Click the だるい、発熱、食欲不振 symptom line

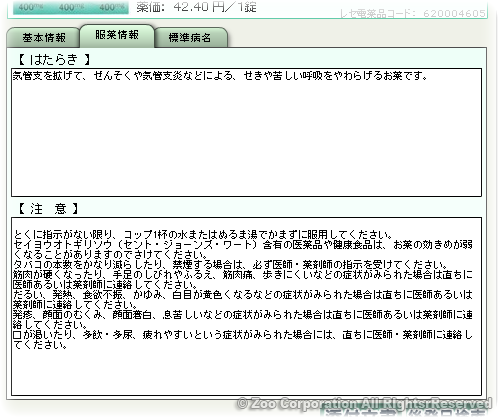point(243,300)
